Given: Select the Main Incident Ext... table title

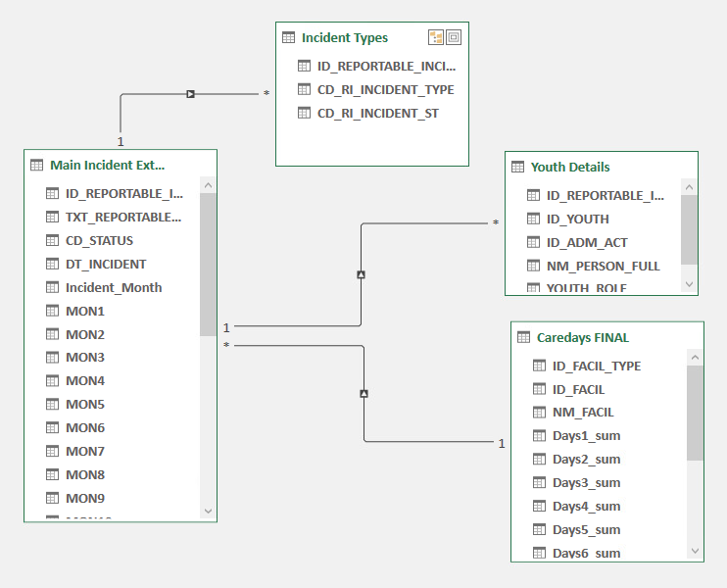Looking at the screenshot, I should [107, 165].
